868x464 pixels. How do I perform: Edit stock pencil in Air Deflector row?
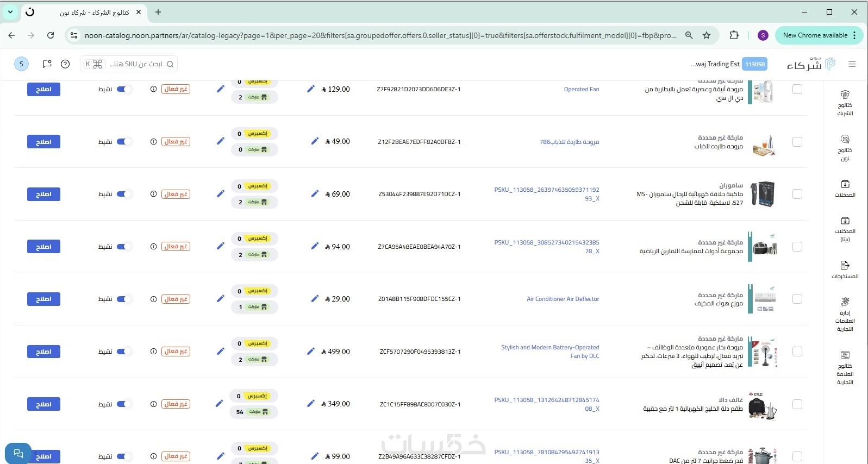pyautogui.click(x=221, y=298)
